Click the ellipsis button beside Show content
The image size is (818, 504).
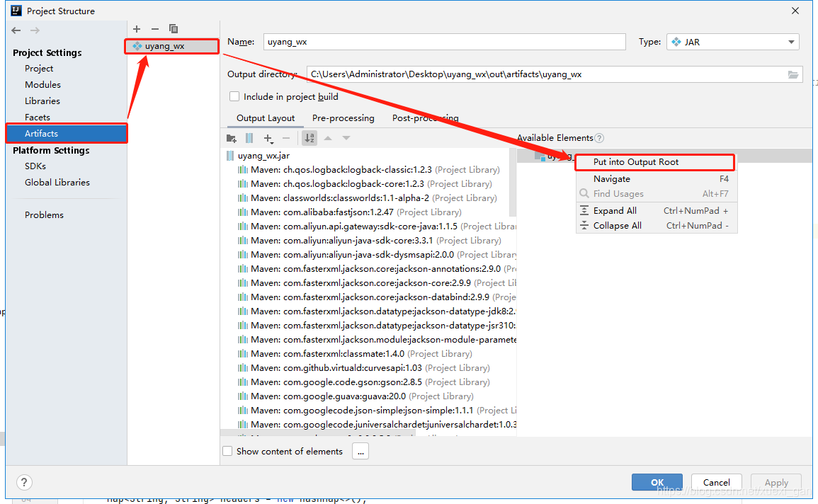click(x=360, y=451)
